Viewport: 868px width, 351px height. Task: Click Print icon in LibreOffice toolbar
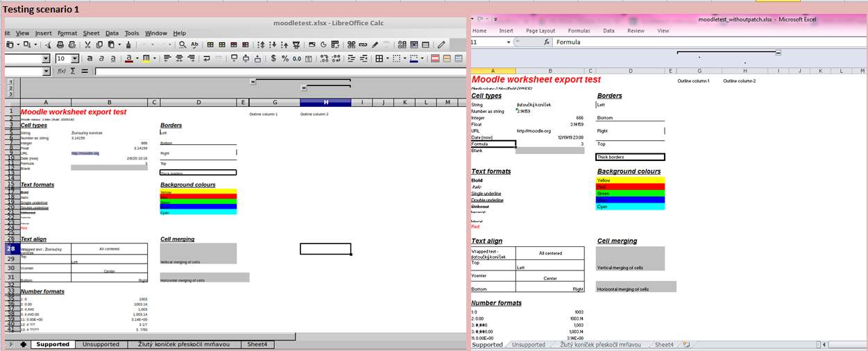60,44
